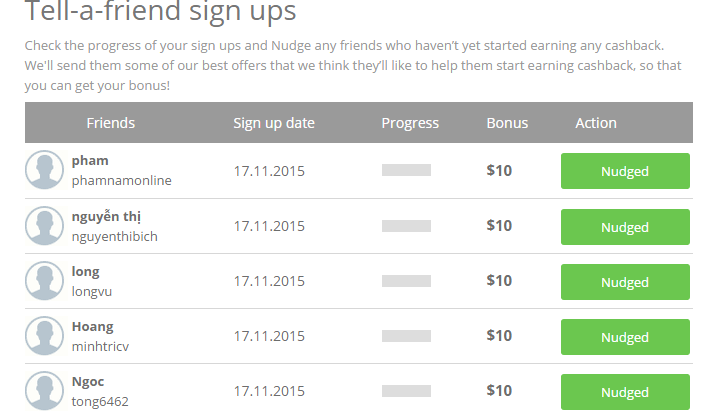
Task: Click the username minhtricv
Action: (x=101, y=346)
